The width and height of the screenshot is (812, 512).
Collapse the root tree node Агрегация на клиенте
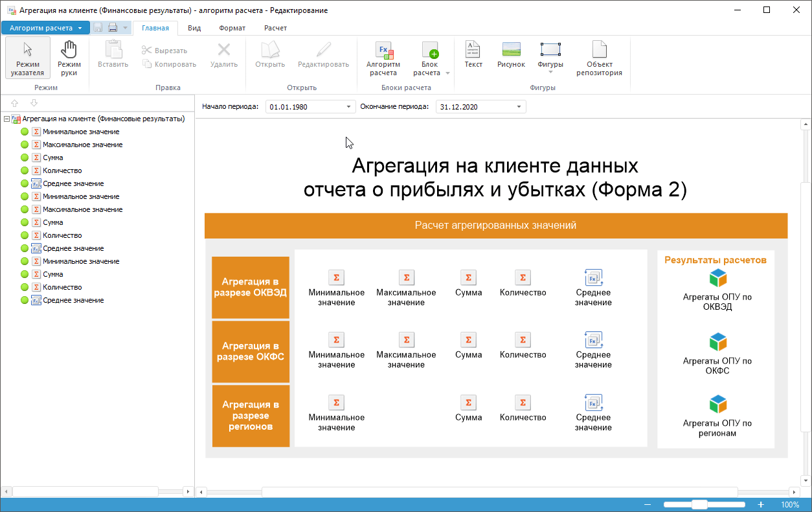(6, 119)
